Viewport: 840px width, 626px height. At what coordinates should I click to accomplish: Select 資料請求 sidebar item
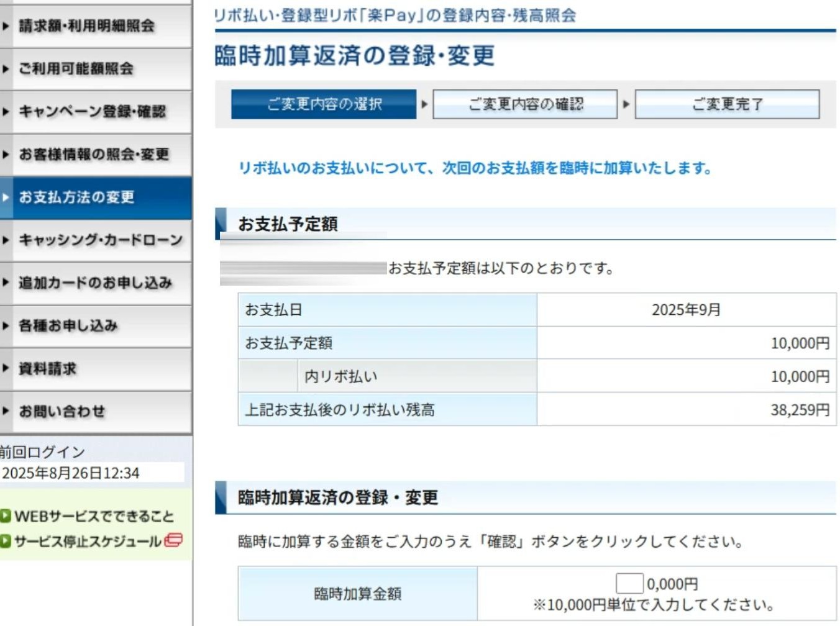click(48, 369)
